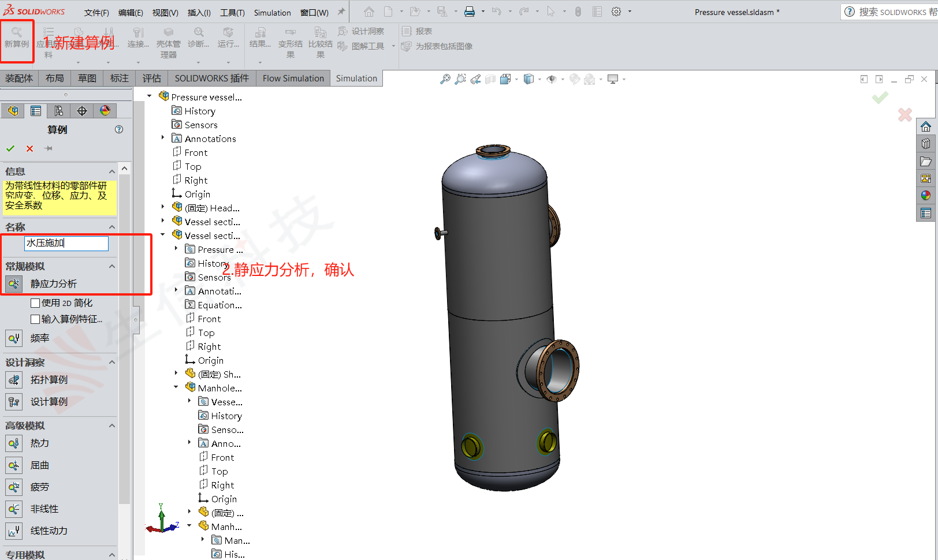Image resolution: width=938 pixels, height=560 pixels.
Task: Confirm the study with the green checkmark
Action: tap(10, 148)
